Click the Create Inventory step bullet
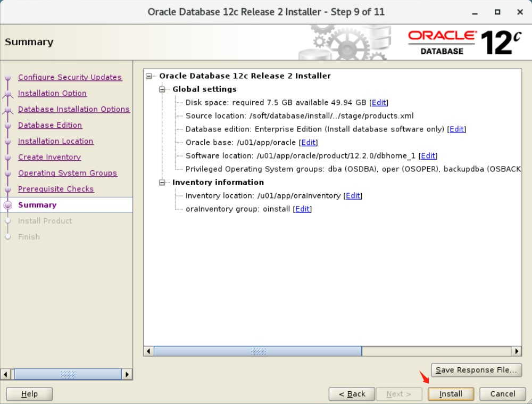Image resolution: width=532 pixels, height=404 pixels. [8, 158]
